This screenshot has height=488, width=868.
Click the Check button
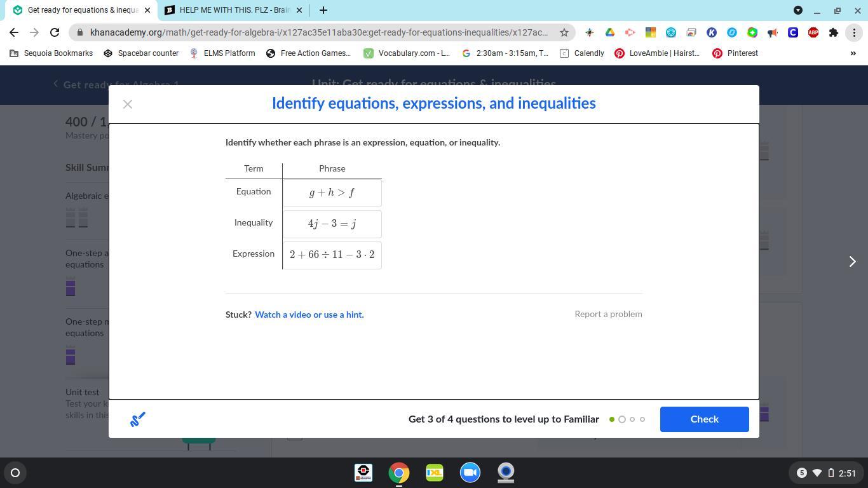tap(704, 419)
